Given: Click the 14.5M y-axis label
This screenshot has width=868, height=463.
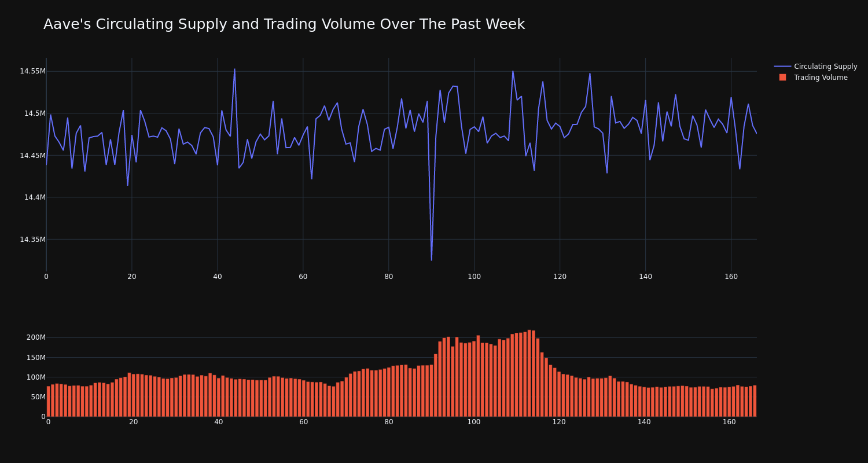Looking at the screenshot, I should pyautogui.click(x=35, y=113).
